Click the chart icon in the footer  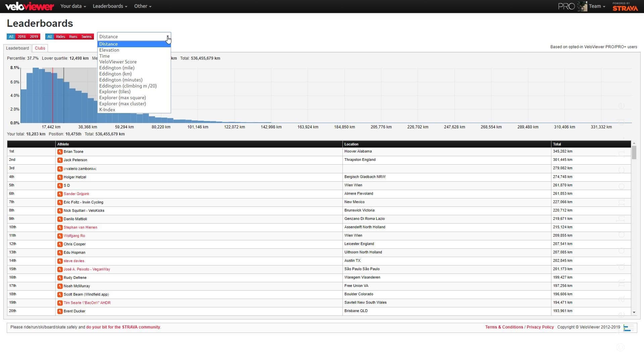(x=628, y=328)
